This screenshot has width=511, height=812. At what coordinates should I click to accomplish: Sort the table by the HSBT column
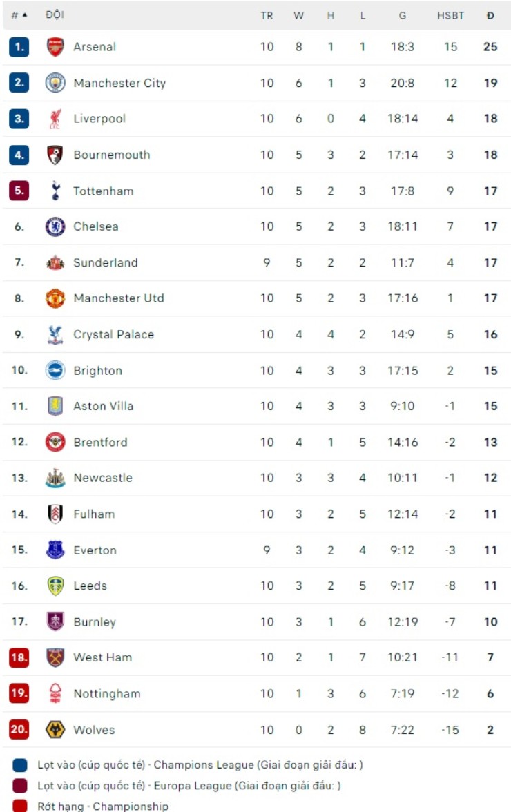(x=450, y=15)
